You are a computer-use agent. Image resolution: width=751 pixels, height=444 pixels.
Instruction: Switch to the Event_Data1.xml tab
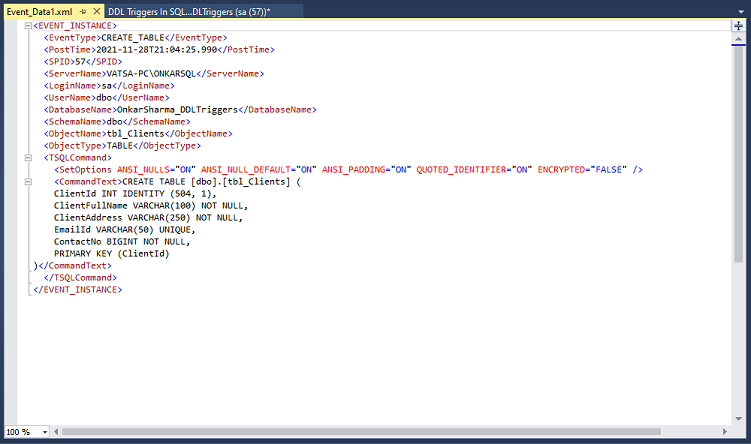coord(39,11)
